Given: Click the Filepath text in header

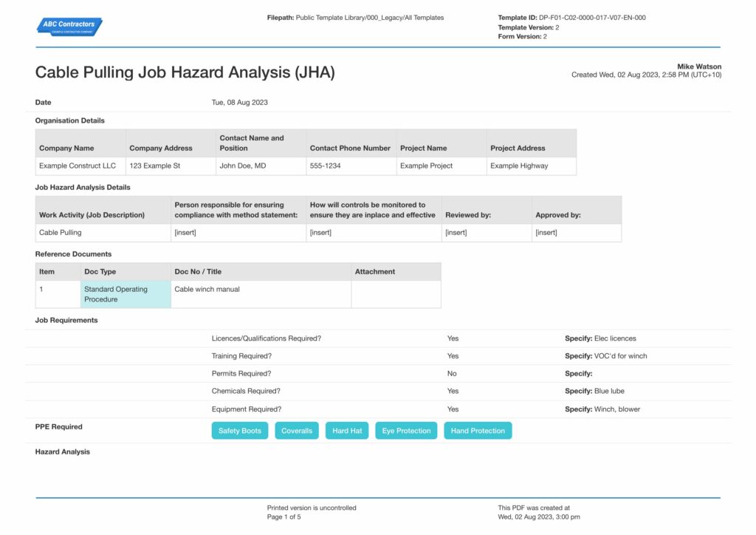Looking at the screenshot, I should pos(355,18).
